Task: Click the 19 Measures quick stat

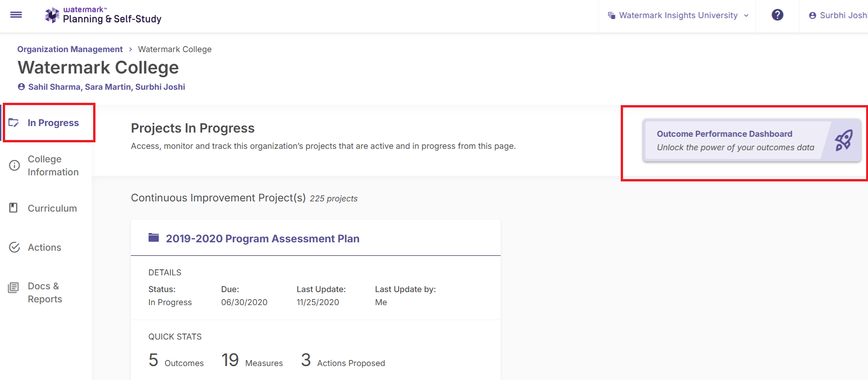Action: 252,360
